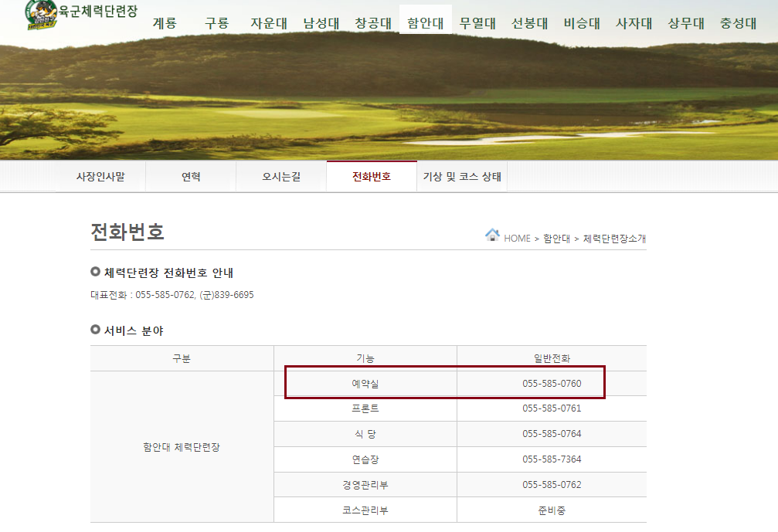Click the 서비스 분야 heading

[x=134, y=330]
